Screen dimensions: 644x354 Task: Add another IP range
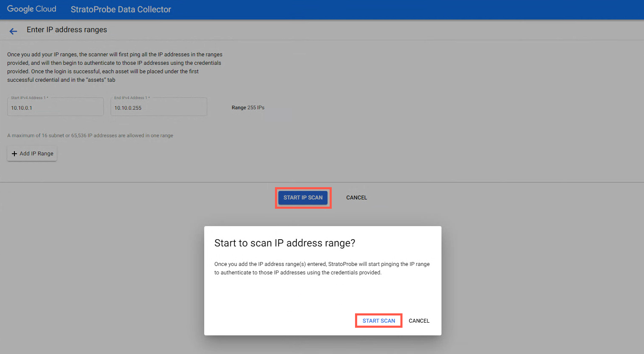point(32,154)
